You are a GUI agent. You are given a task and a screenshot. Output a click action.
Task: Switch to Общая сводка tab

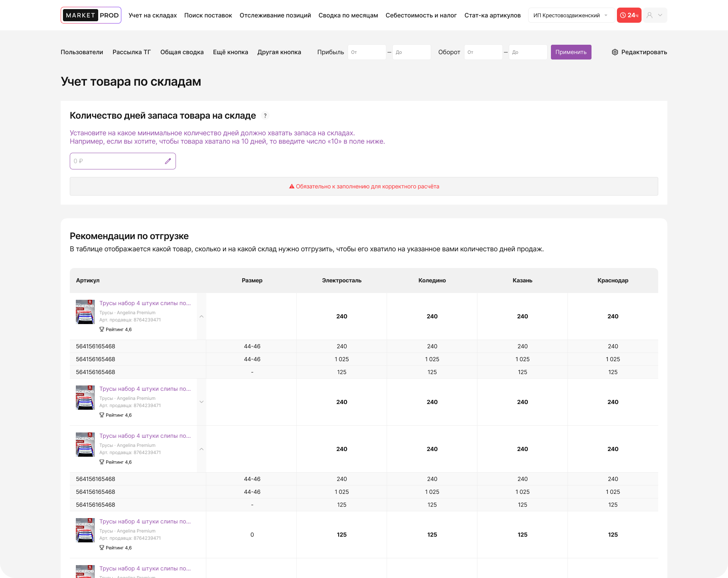click(182, 52)
